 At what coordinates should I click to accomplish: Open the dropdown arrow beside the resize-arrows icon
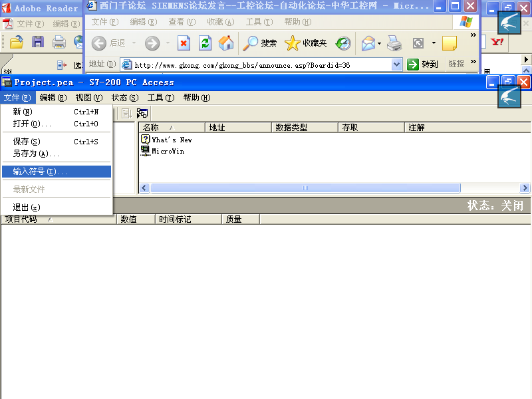(x=434, y=43)
